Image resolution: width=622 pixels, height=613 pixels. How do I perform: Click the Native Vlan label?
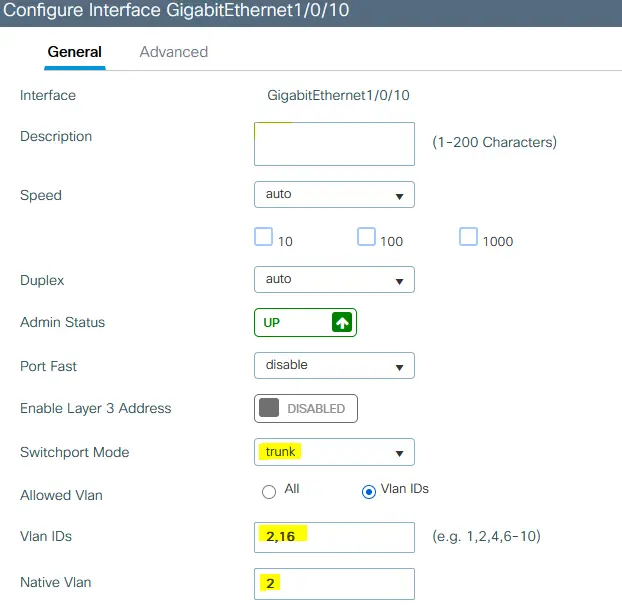tap(56, 582)
